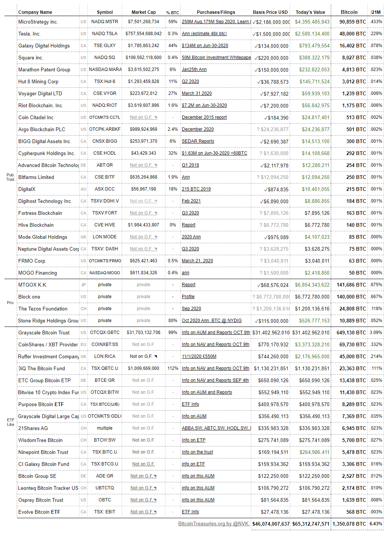Open CI Galaxy Bitcoin Fund 'info on ETF' link

click(193, 464)
